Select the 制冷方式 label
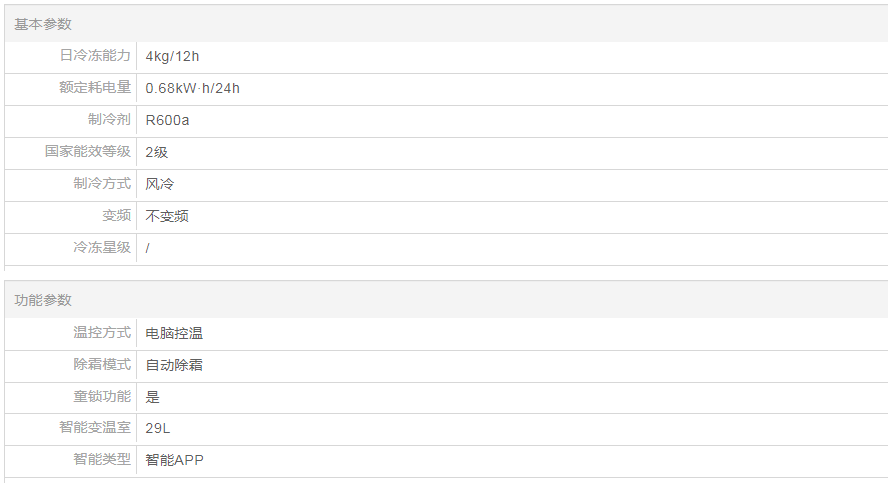Image resolution: width=892 pixels, height=483 pixels. (x=102, y=184)
